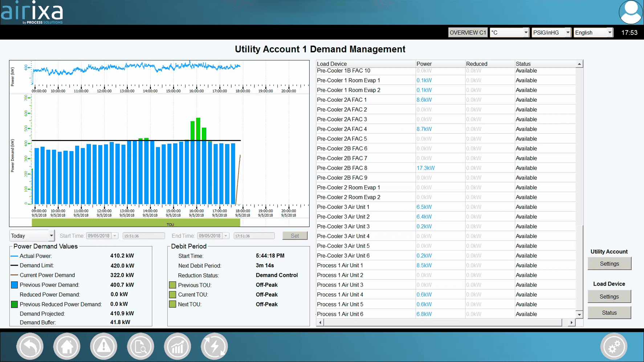Open the energy management lightning icon
Image resolution: width=644 pixels, height=362 pixels.
pos(214,346)
